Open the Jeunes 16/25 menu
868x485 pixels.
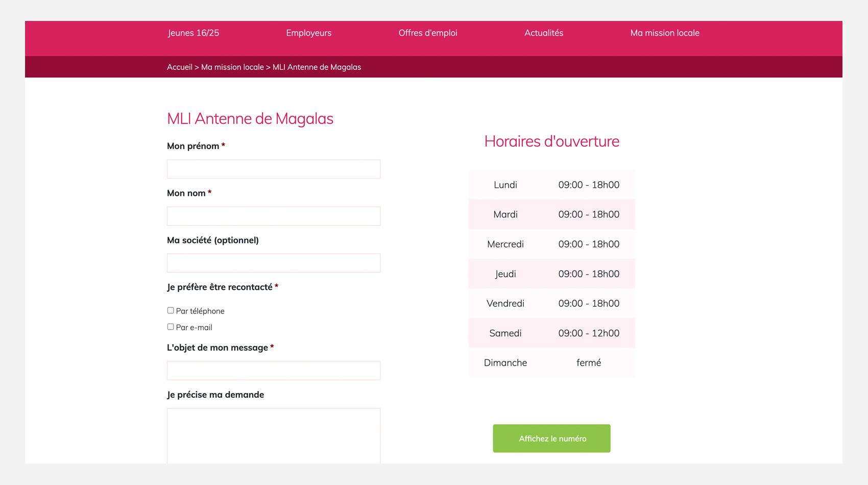click(193, 33)
